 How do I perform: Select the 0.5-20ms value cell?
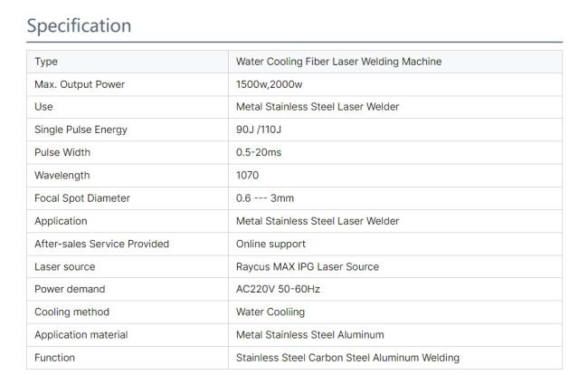point(258,152)
